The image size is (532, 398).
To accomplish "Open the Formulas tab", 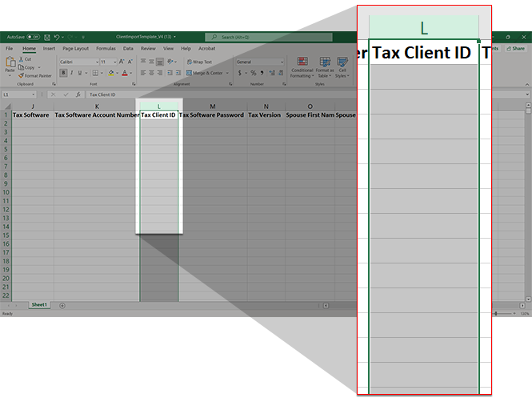I will tap(106, 49).
